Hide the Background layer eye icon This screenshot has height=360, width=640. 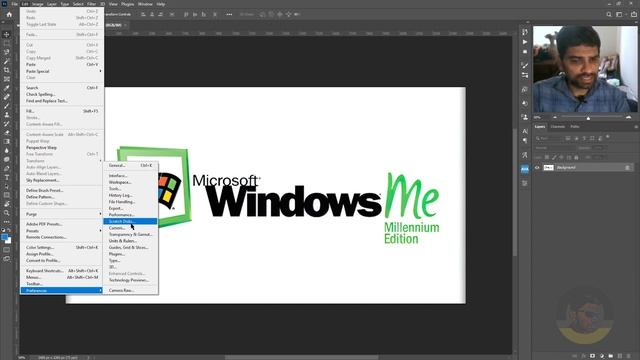tap(537, 167)
